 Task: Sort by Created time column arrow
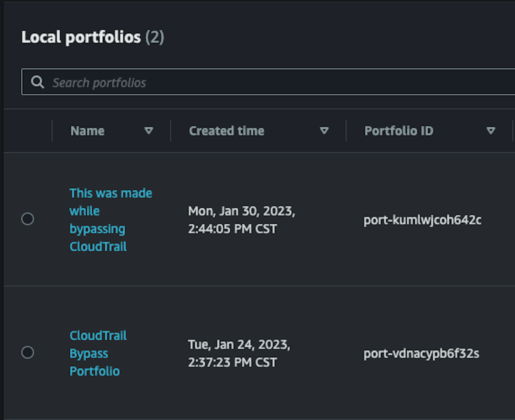click(324, 131)
